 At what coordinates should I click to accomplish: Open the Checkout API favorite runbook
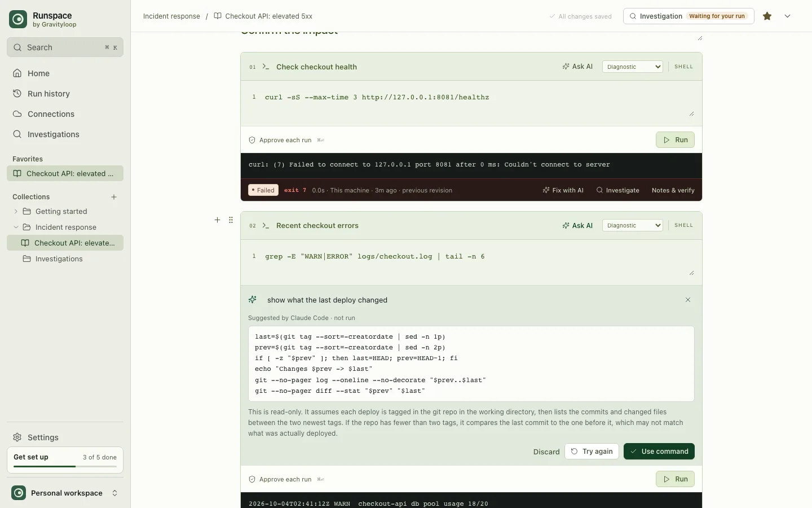(65, 174)
